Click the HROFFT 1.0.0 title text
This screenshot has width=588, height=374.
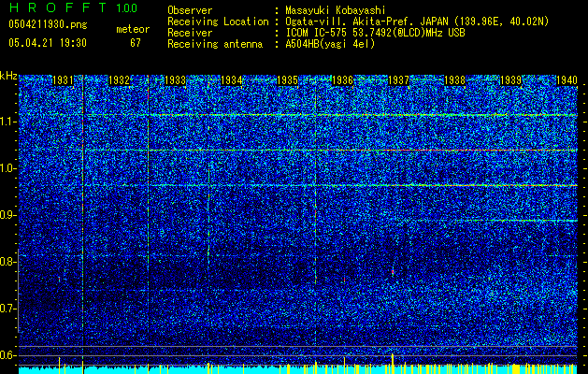pyautogui.click(x=73, y=7)
